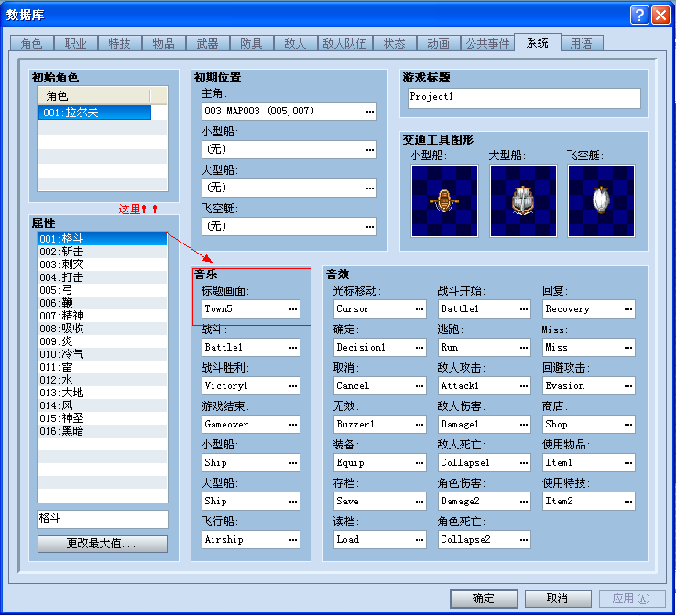The width and height of the screenshot is (676, 616).
Task: Click the 更改最大值 button
Action: coord(103,544)
